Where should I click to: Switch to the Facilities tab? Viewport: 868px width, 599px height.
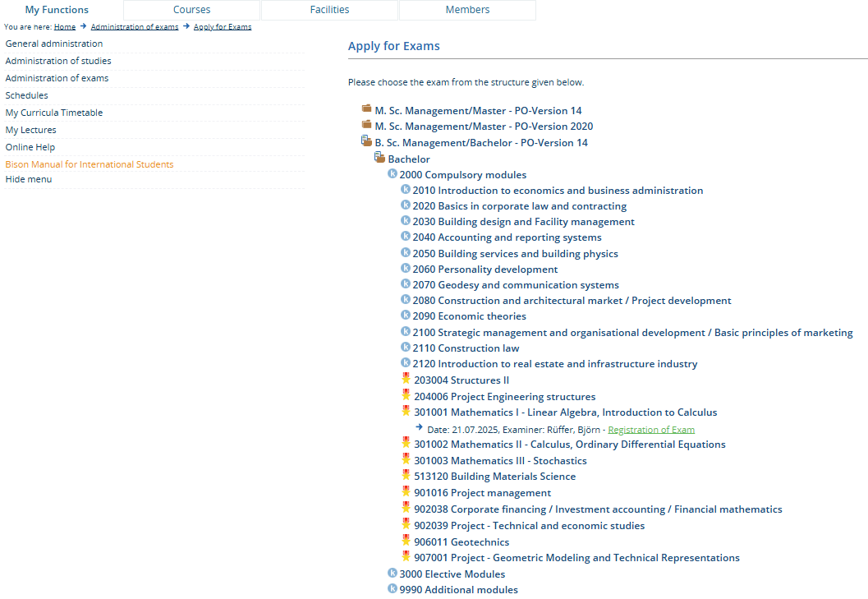[x=329, y=10]
